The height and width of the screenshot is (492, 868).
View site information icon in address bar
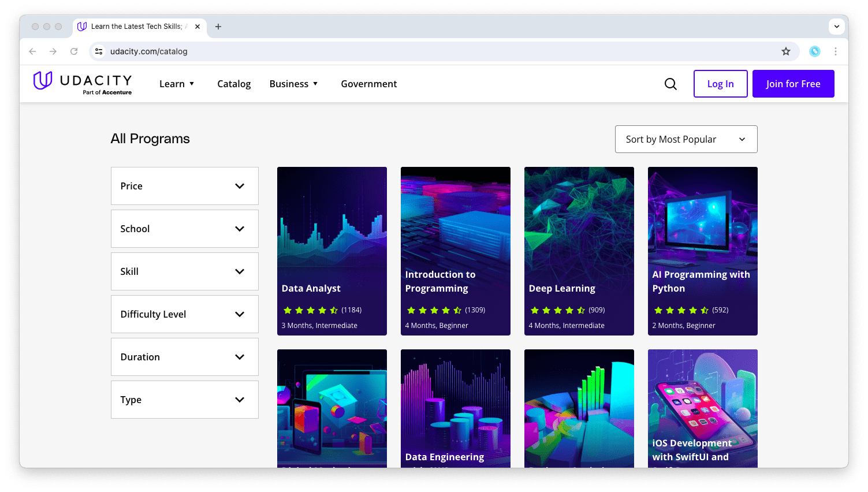(x=99, y=51)
